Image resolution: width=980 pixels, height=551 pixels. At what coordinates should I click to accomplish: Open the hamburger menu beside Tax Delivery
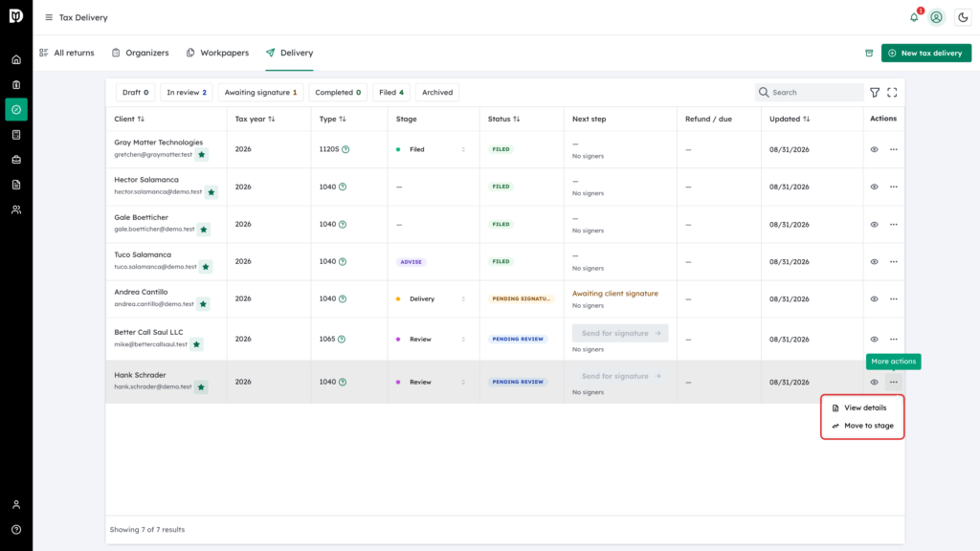pyautogui.click(x=49, y=17)
